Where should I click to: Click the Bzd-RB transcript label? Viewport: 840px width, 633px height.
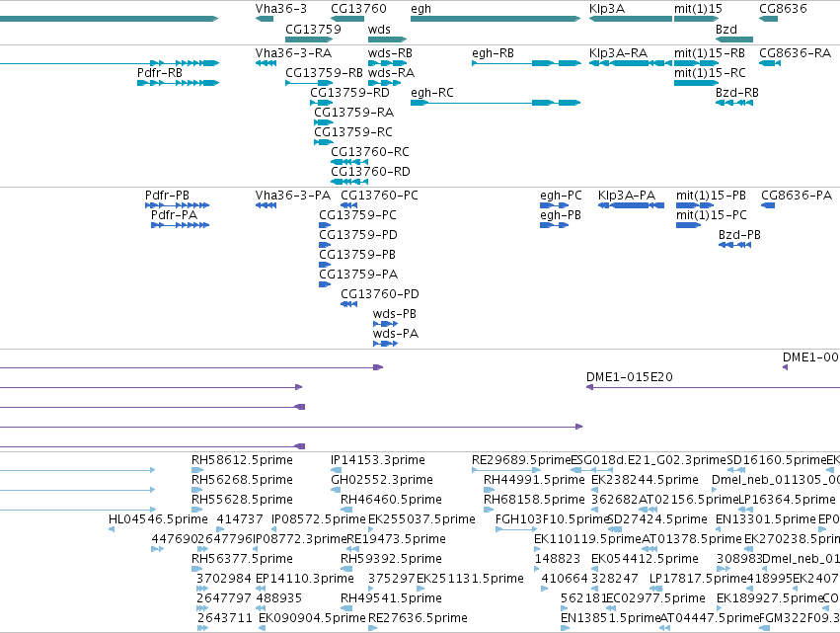click(737, 92)
